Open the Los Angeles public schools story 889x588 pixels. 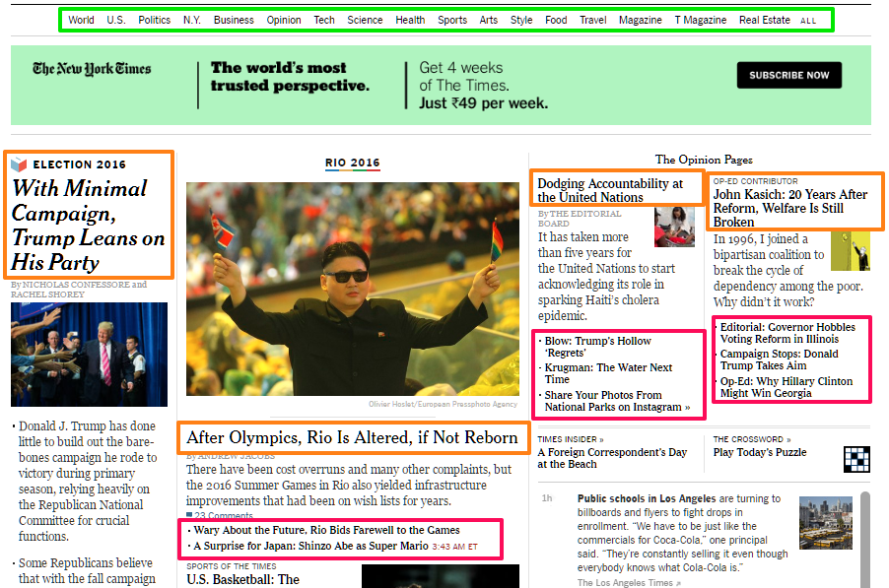(682, 533)
